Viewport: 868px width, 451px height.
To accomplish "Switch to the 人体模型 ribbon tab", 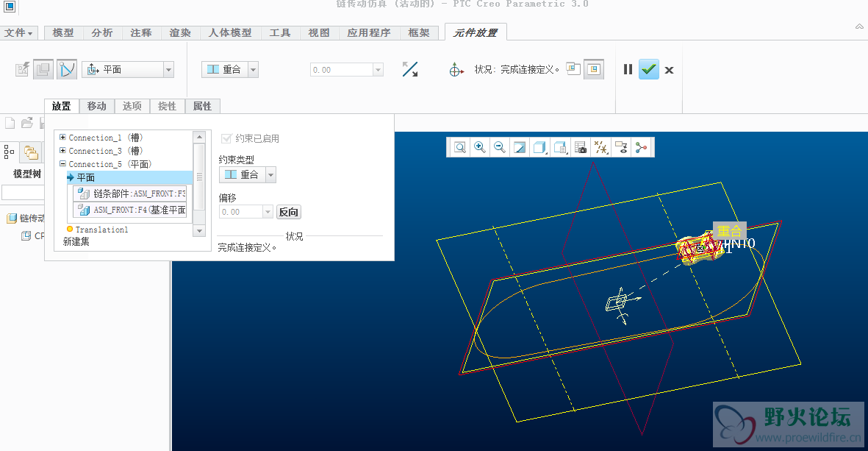I will click(x=230, y=32).
